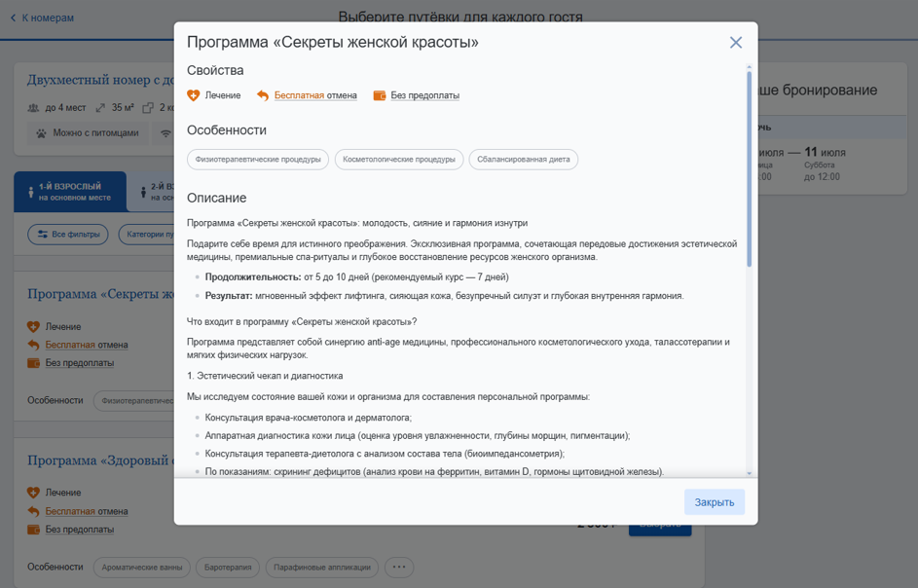Close the program dialog with X icon
The width and height of the screenshot is (918, 588).
point(736,42)
